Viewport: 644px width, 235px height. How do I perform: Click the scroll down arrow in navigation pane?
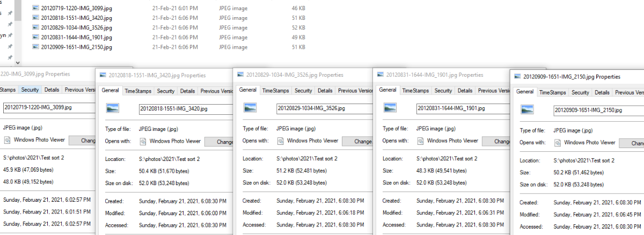(x=18, y=62)
